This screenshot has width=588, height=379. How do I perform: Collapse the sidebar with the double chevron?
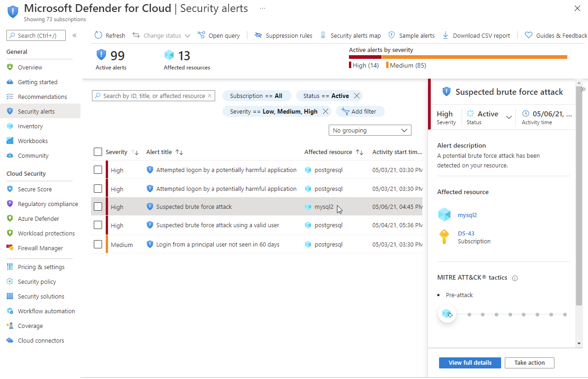(74, 35)
